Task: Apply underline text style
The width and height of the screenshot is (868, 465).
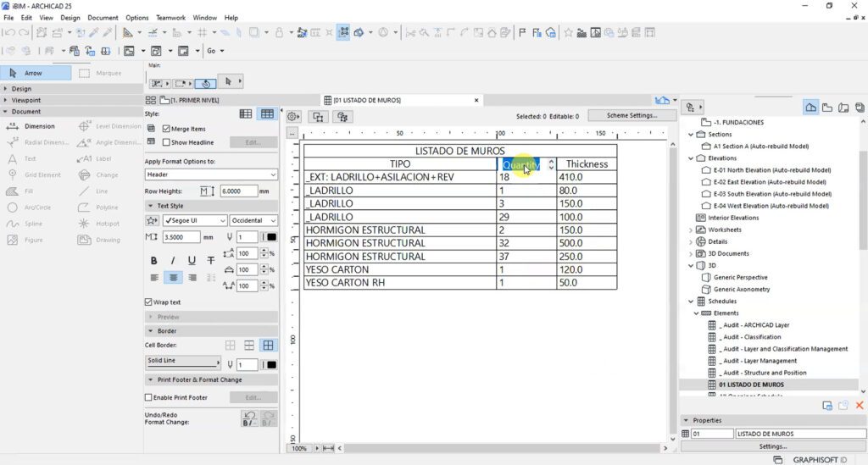Action: 192,260
